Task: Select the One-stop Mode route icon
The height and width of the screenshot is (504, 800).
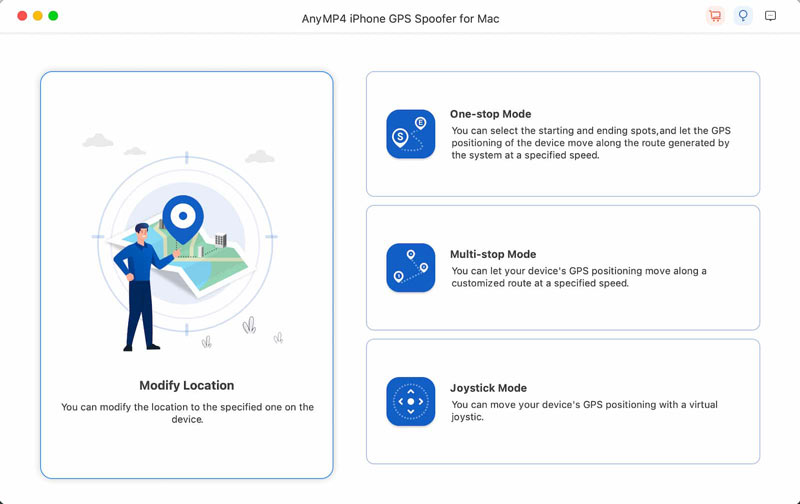Action: [x=411, y=134]
